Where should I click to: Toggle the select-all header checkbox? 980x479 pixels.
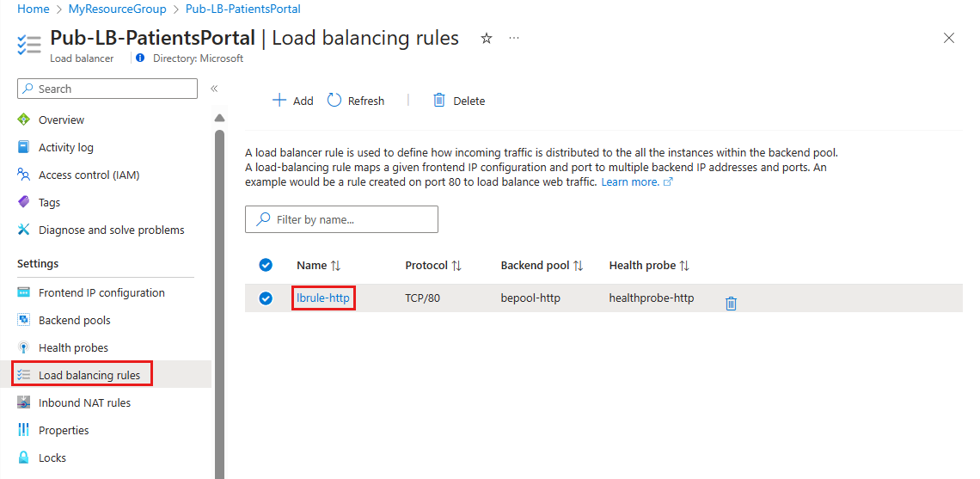(x=266, y=265)
